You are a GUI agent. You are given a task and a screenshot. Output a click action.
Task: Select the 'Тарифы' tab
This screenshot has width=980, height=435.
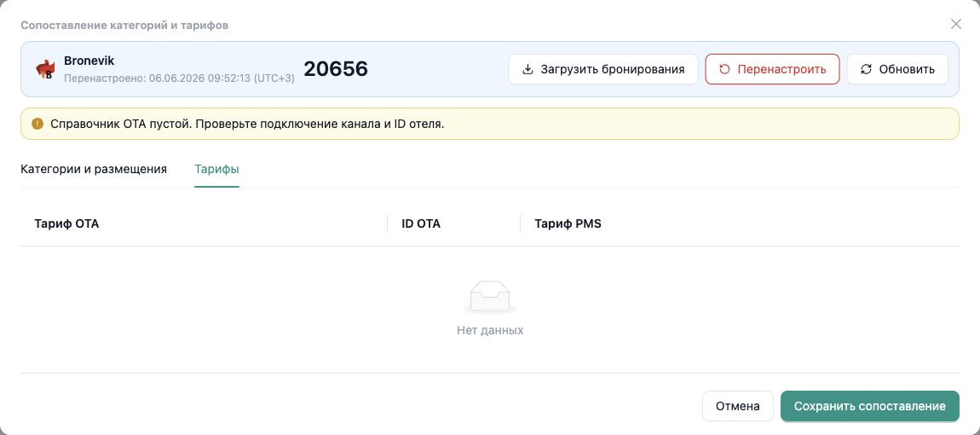(216, 169)
